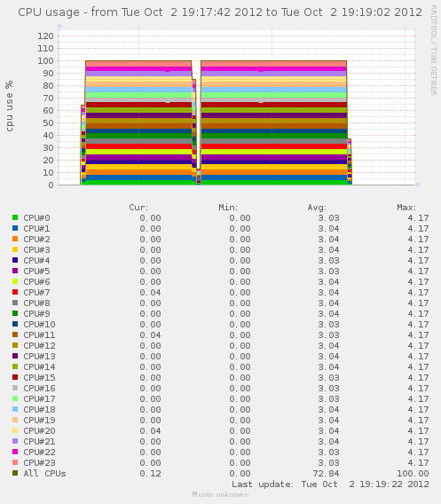Select the orange CPU#2 legend color square

click(15, 239)
